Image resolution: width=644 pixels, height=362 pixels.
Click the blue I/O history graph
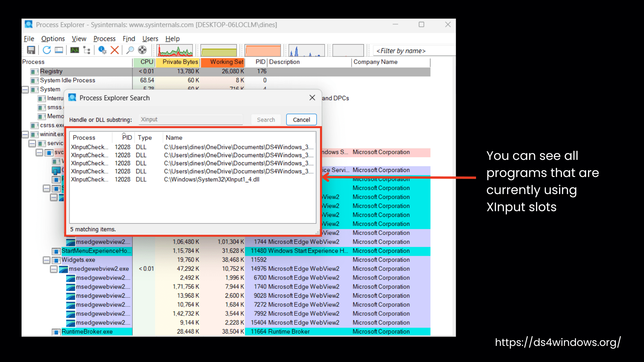tap(307, 50)
